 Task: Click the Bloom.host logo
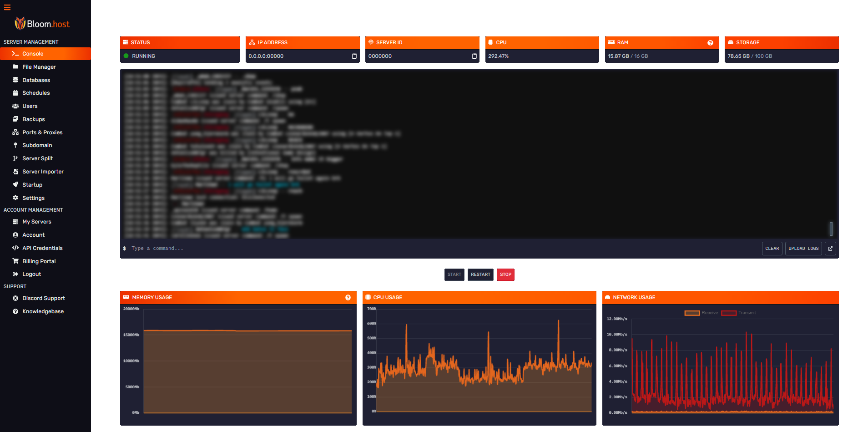(42, 24)
